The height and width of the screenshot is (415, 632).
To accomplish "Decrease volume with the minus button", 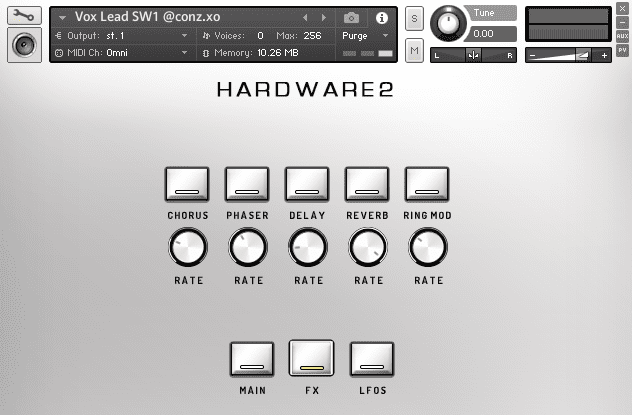I will tap(532, 56).
